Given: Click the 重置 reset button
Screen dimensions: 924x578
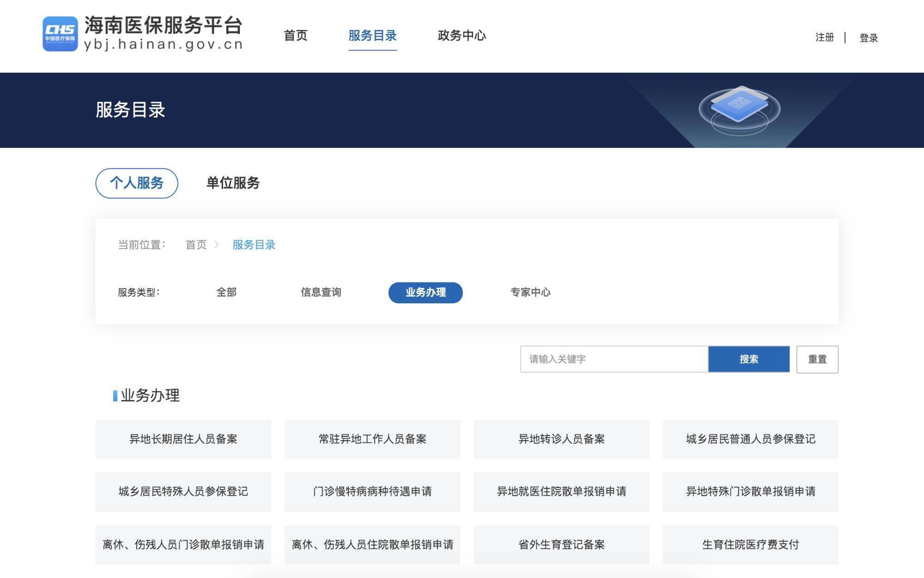Looking at the screenshot, I should pyautogui.click(x=817, y=359).
